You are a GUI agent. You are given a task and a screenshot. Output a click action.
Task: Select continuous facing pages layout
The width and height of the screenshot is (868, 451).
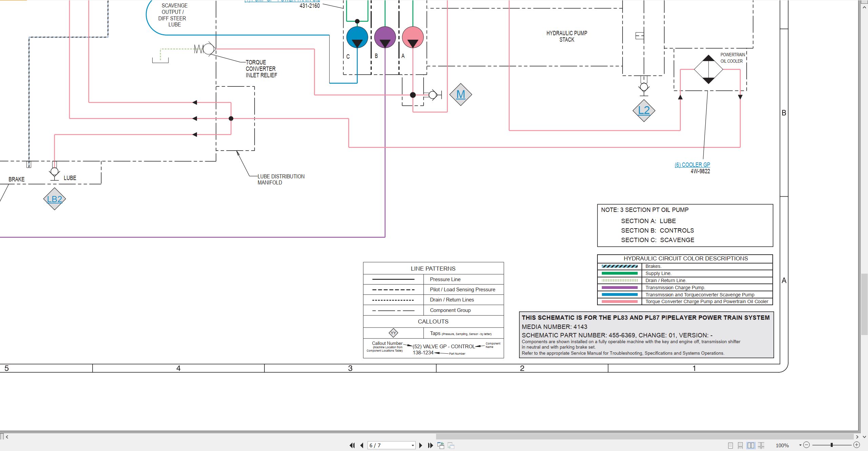point(761,445)
